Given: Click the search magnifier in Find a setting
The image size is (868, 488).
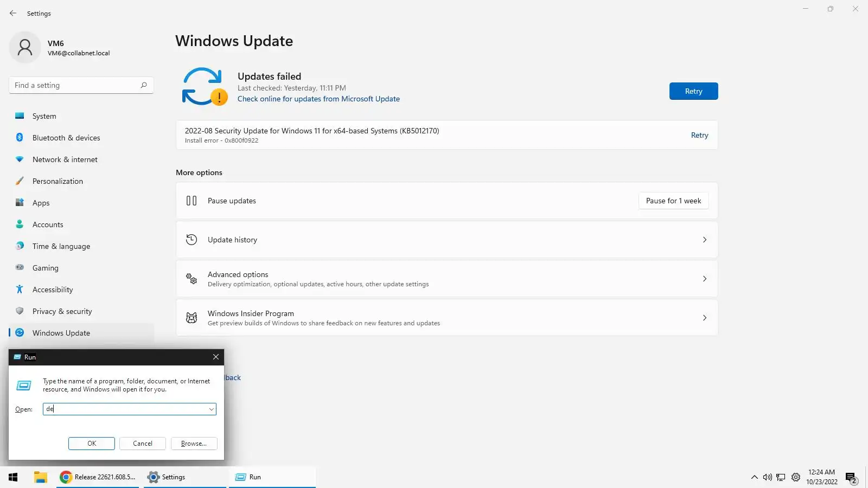Looking at the screenshot, I should (144, 85).
